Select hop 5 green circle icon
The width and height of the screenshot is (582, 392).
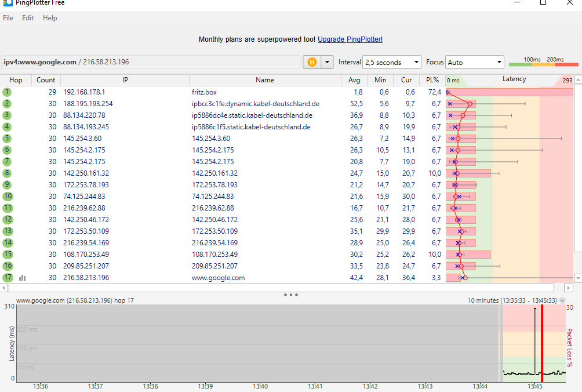(x=7, y=139)
